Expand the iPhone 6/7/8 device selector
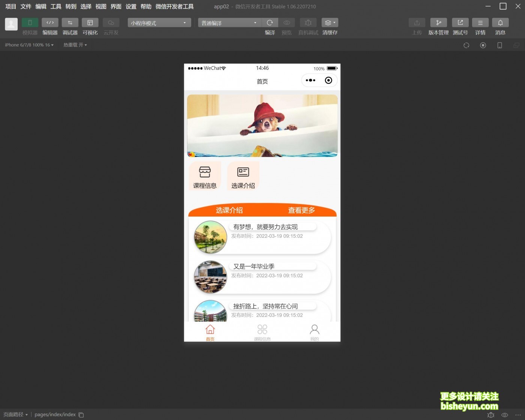This screenshot has width=525, height=420. (x=29, y=45)
